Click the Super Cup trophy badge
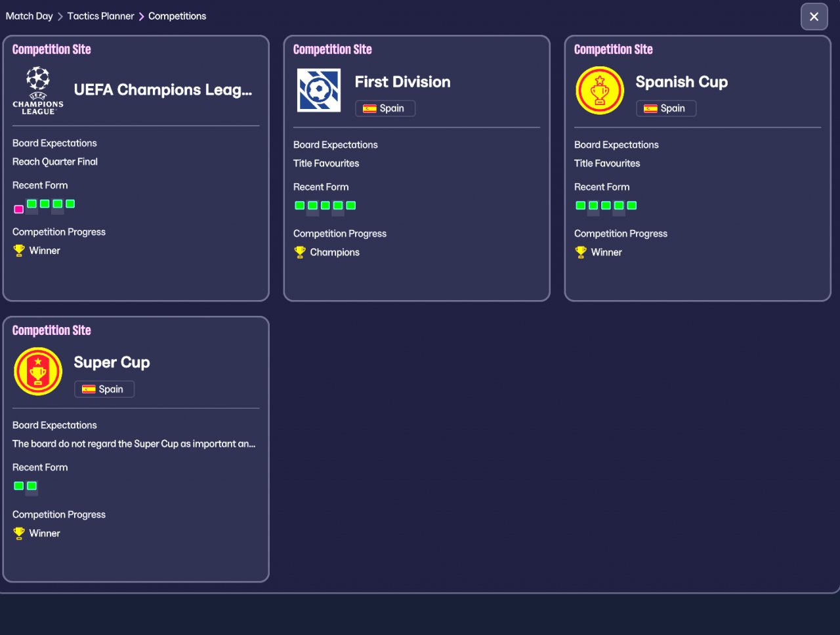This screenshot has width=840, height=635. point(38,372)
